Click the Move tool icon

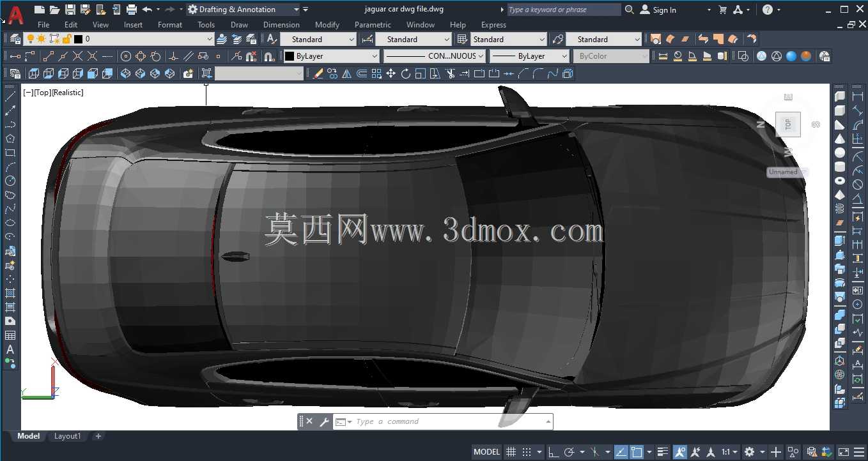click(x=391, y=73)
